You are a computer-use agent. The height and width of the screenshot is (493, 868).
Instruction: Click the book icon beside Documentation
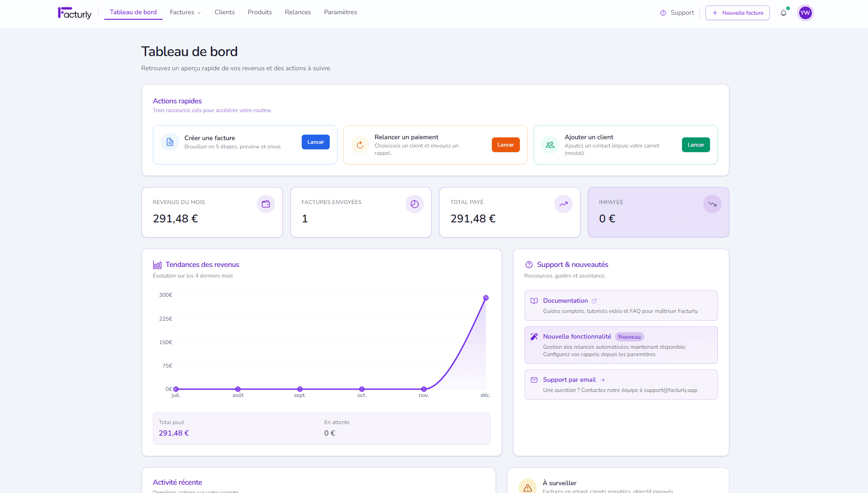click(534, 301)
